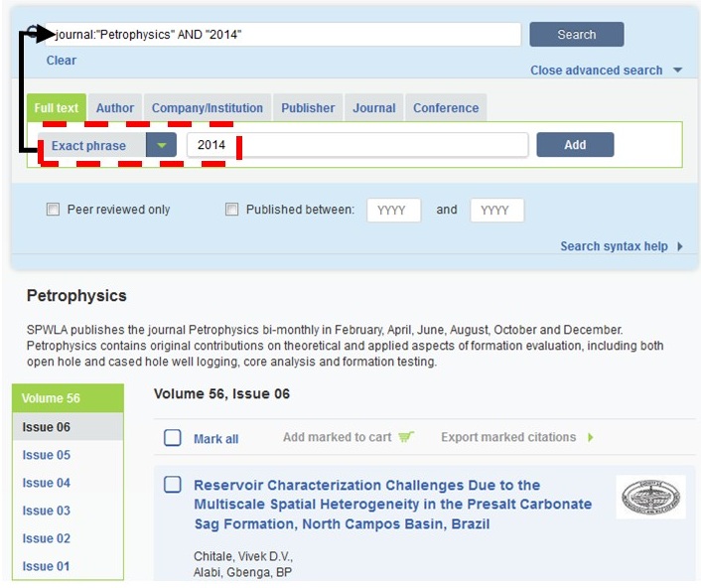Click the second YYYY end year field

pos(497,211)
